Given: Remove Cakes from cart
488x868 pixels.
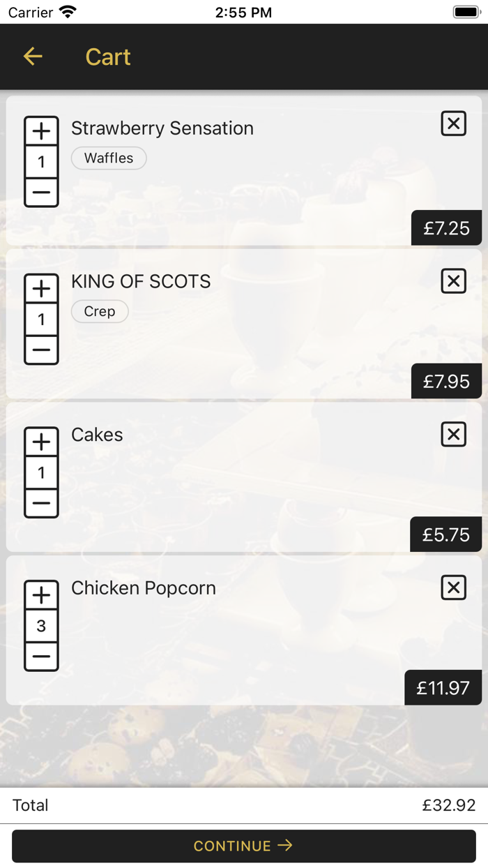Looking at the screenshot, I should tap(453, 434).
